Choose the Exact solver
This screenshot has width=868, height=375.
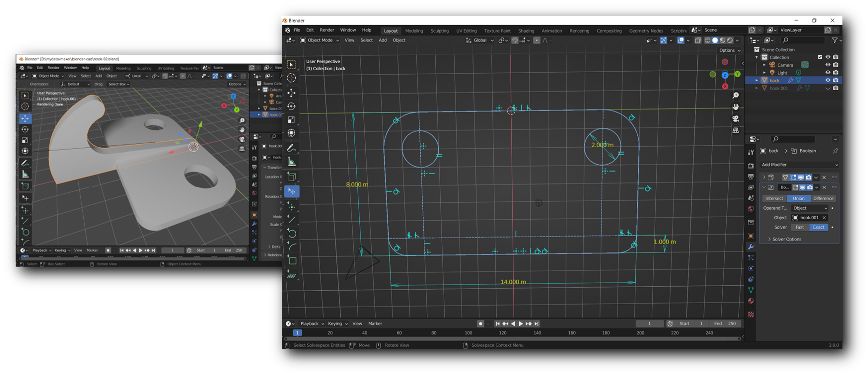[x=819, y=227]
